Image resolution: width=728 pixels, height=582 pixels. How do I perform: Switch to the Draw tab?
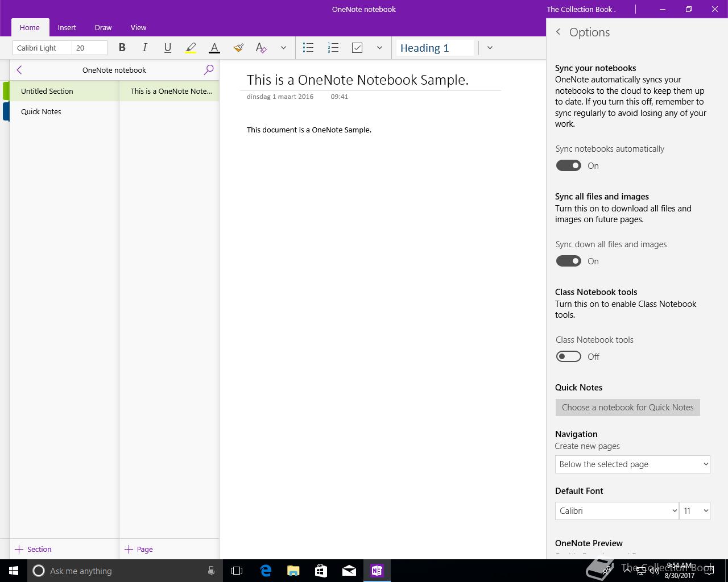103,27
